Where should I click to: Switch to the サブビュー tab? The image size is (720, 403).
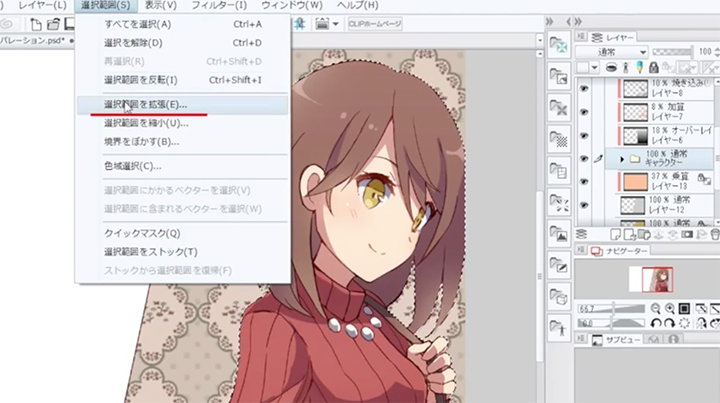(x=615, y=340)
